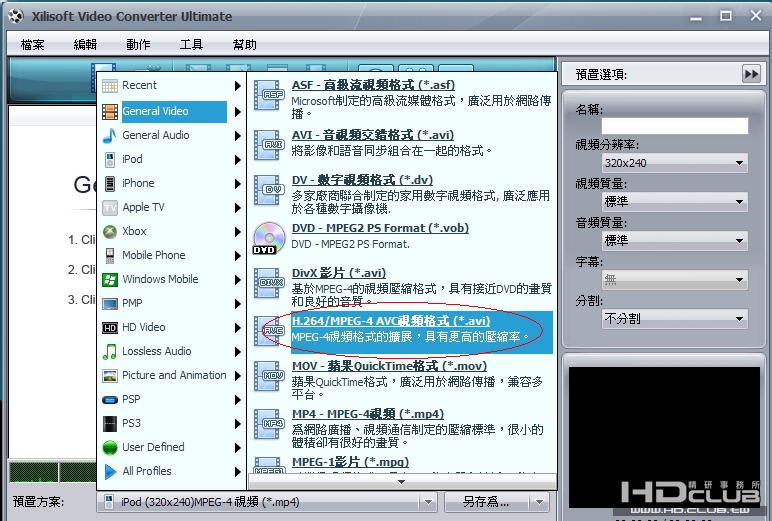This screenshot has height=521, width=772.
Task: Click the format list scroll-down arrow
Action: coord(402,482)
